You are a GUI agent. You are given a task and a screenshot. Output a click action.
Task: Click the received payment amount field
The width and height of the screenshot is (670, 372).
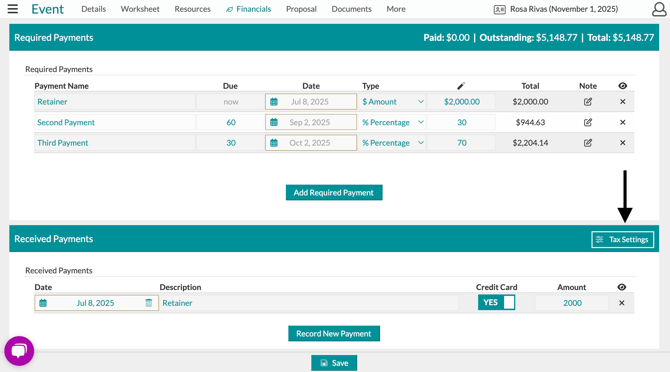tap(572, 303)
